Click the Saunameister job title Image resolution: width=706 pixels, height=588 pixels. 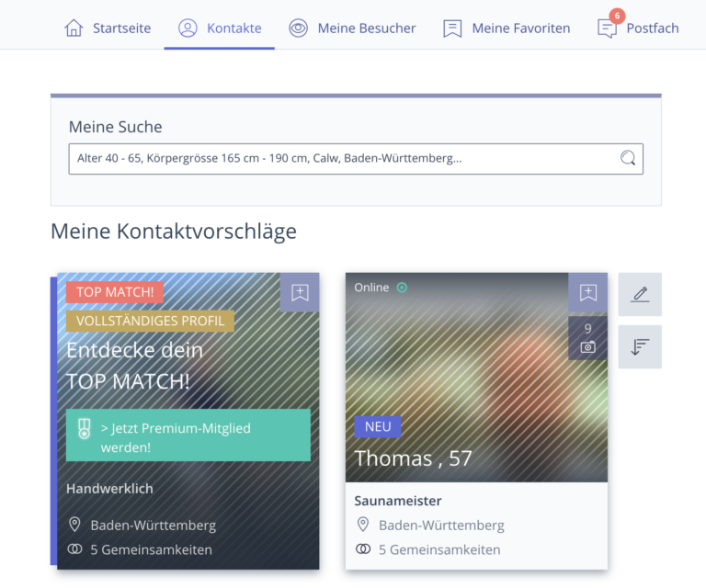click(x=397, y=501)
